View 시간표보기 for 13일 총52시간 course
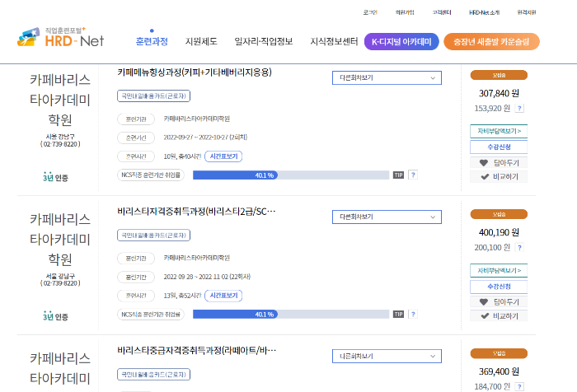 [223, 296]
